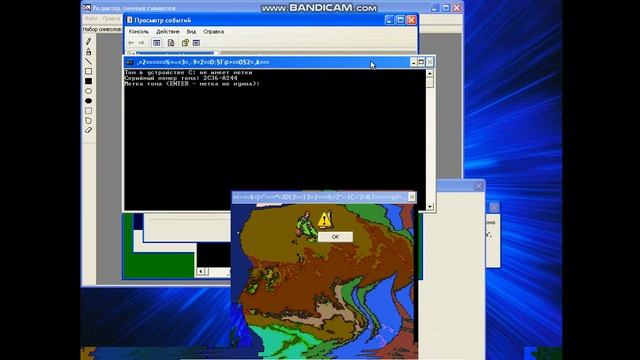Confirm the warning dialog with OK
This screenshot has height=360, width=640.
[335, 237]
